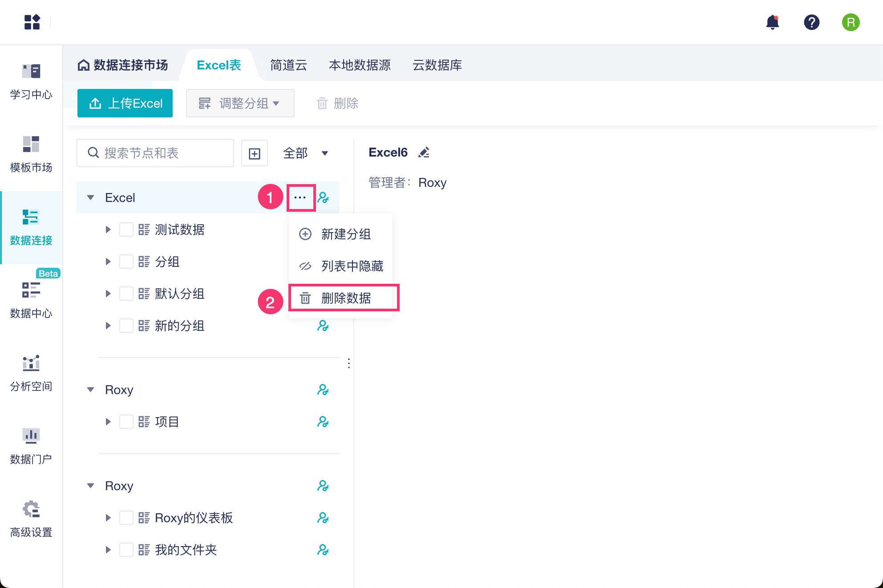Select the Roxy的仪表板 checkbox
Screen dimensions: 883x588
[x=126, y=518]
